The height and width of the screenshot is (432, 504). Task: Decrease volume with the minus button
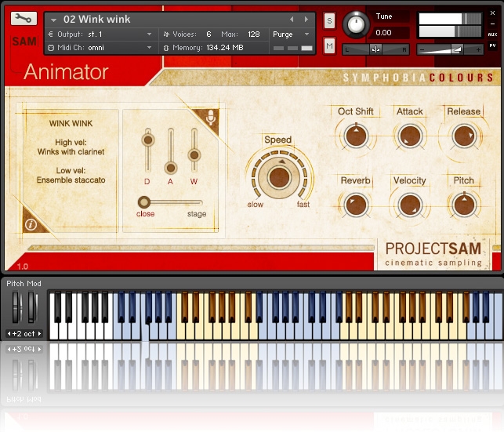coord(422,49)
